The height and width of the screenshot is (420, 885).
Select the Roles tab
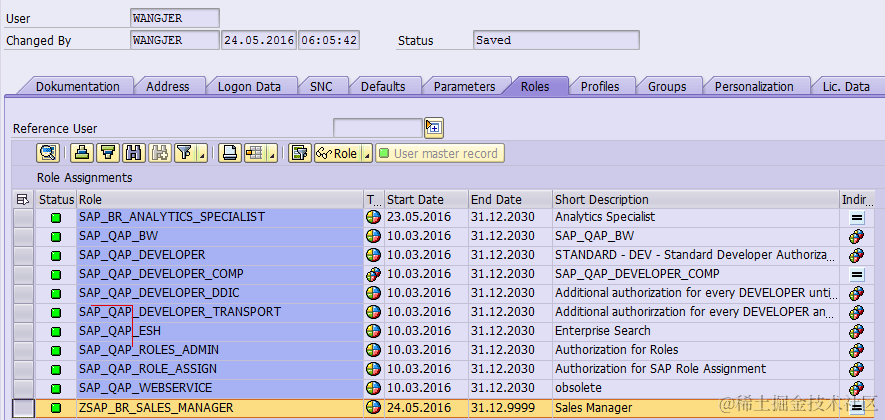click(x=535, y=86)
